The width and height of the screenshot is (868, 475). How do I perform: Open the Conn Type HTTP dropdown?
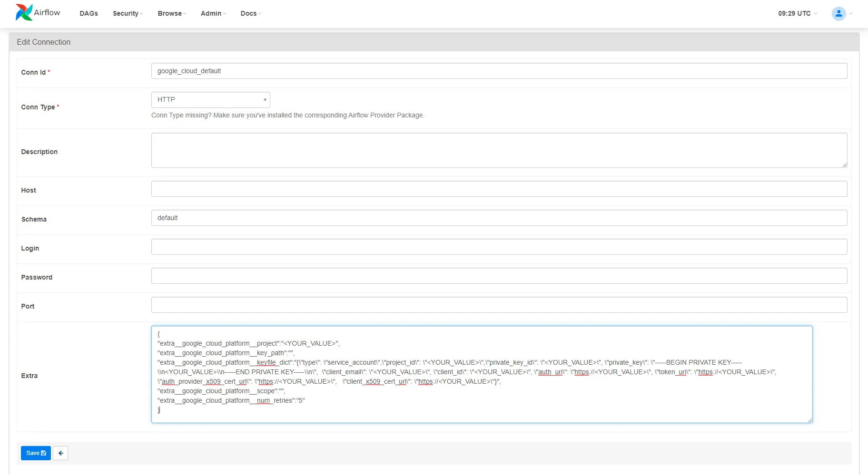click(211, 100)
